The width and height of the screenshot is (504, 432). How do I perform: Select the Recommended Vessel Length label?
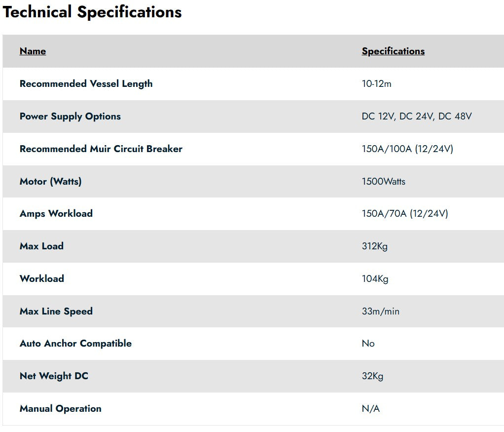[86, 84]
